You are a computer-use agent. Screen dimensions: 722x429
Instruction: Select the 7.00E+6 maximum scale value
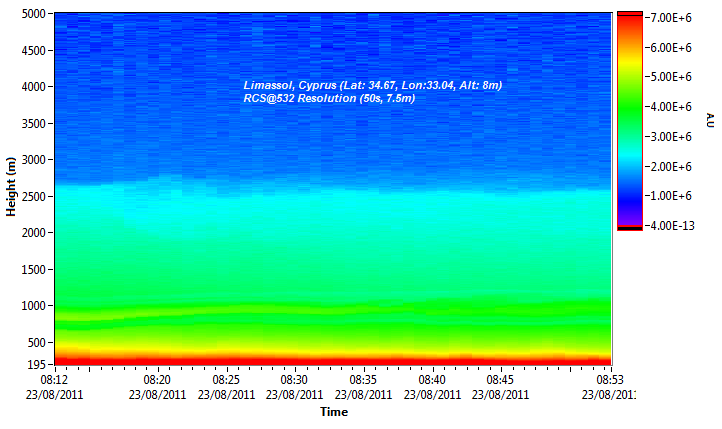point(672,18)
